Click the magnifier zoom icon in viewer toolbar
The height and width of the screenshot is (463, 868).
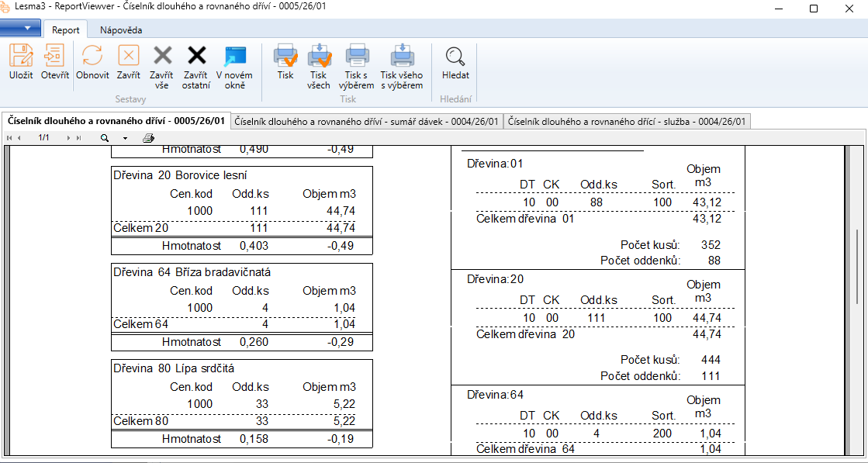105,138
